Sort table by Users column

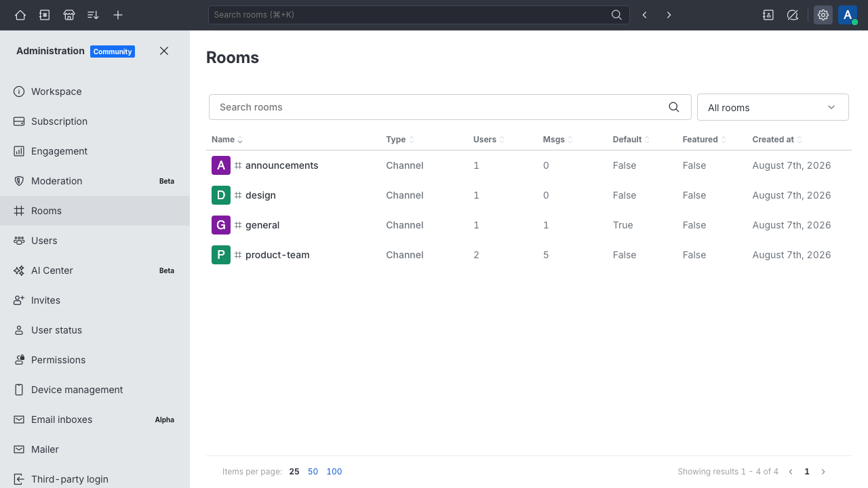click(489, 140)
